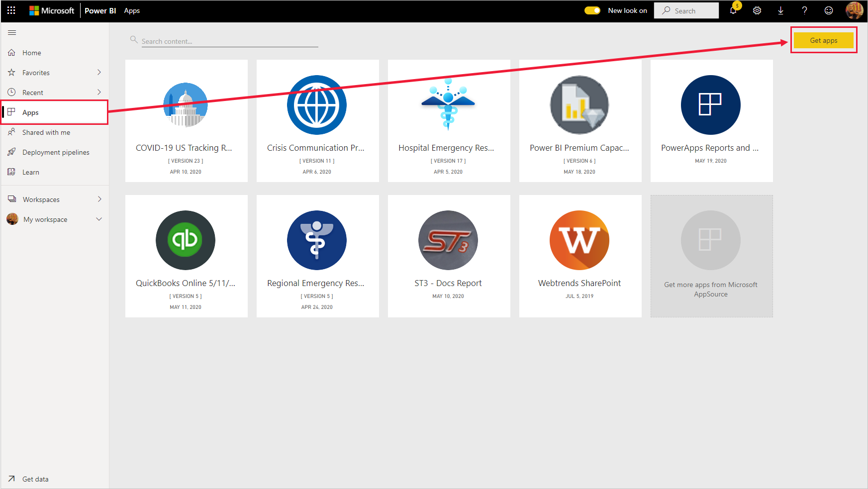Open the user profile avatar
The image size is (868, 489).
[x=854, y=10]
